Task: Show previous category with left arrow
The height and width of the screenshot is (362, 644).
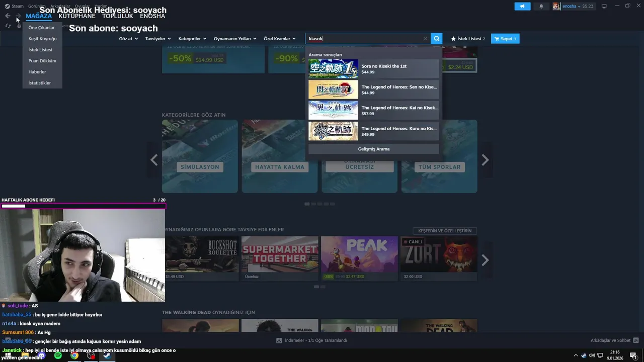Action: (154, 160)
